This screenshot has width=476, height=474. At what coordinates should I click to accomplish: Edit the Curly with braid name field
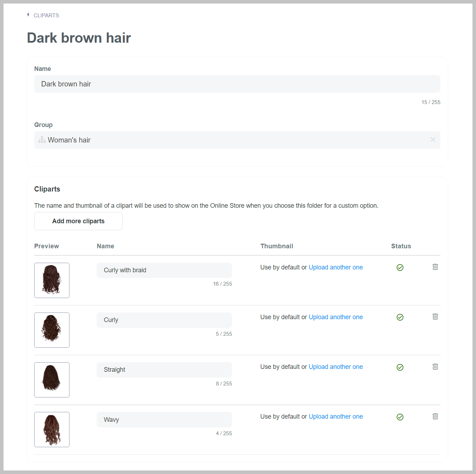[164, 270]
